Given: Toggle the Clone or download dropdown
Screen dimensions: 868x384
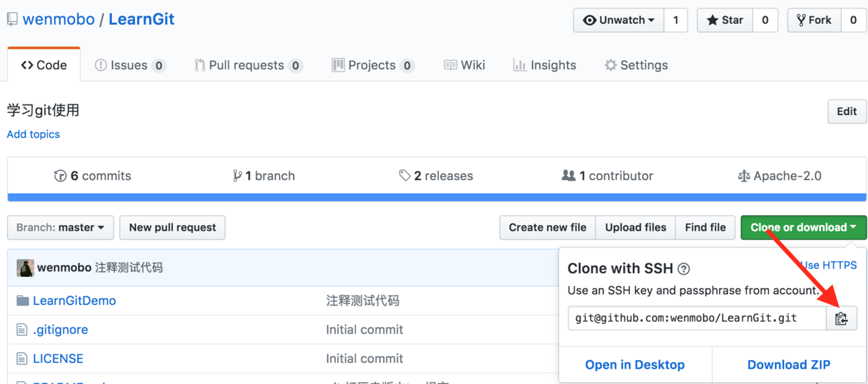Looking at the screenshot, I should tap(804, 227).
